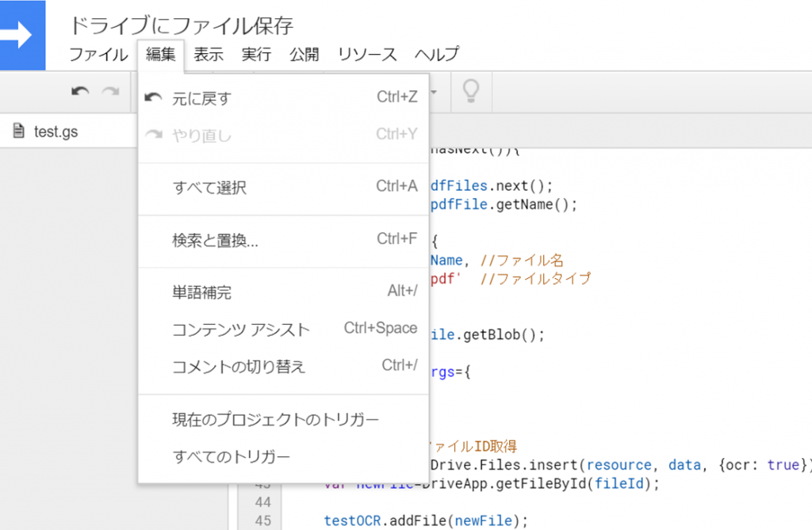This screenshot has width=812, height=530.
Task: Select the test.gs file in sidebar
Action: click(68, 131)
